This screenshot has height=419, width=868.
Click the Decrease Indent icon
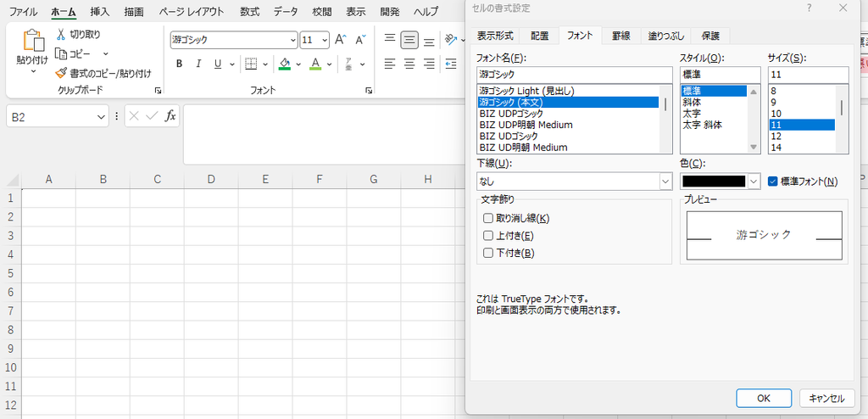(451, 64)
